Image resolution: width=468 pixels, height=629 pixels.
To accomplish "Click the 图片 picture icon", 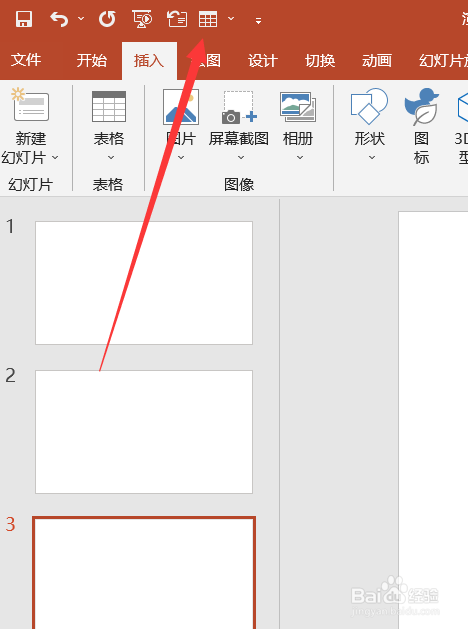I will tap(181, 107).
